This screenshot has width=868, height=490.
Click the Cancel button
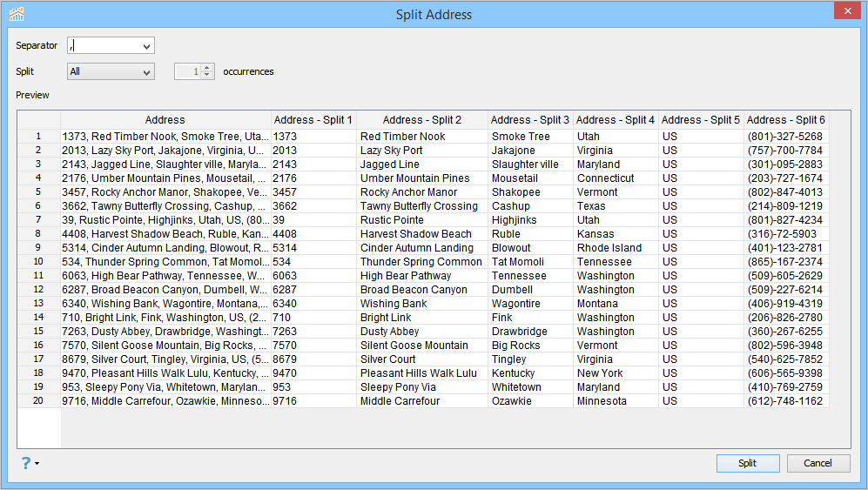818,463
